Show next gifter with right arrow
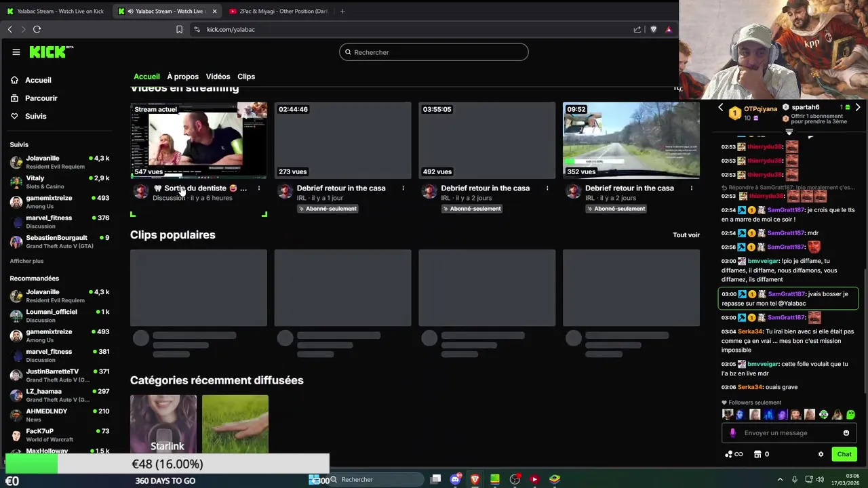 858,107
